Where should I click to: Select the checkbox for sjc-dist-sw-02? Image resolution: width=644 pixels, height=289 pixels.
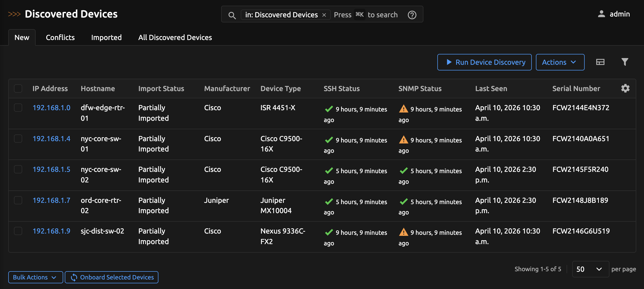point(18,231)
